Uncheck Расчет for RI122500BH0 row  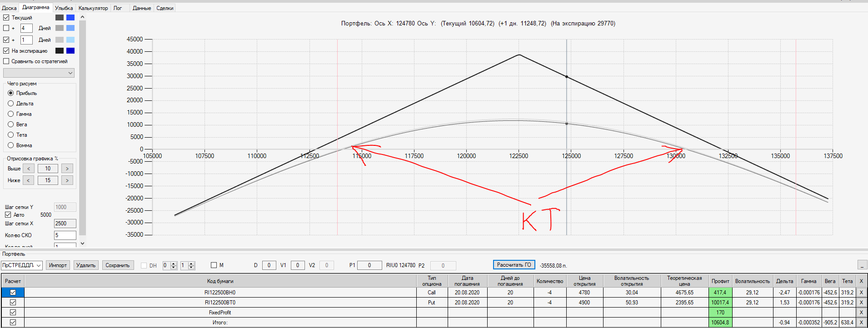[13, 293]
